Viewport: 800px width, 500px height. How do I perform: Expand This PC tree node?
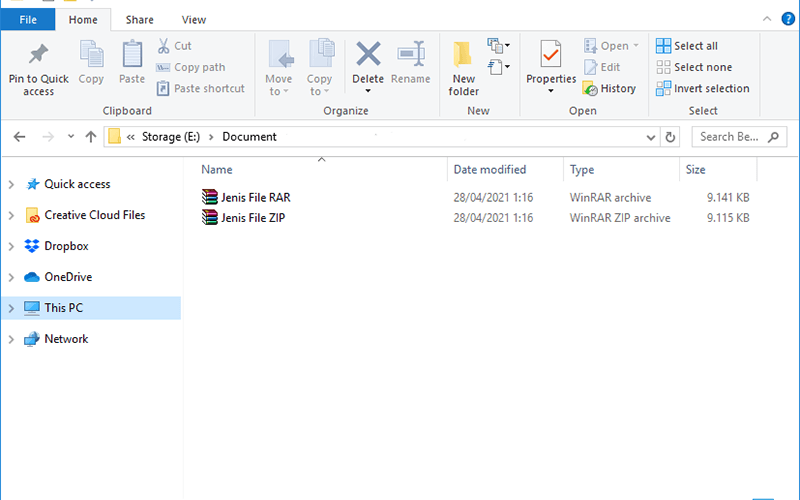click(11, 309)
